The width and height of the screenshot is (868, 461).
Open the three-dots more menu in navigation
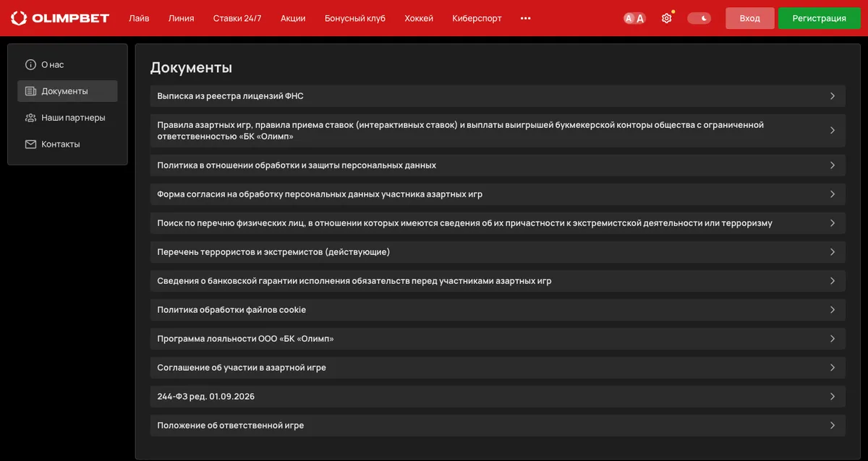525,18
